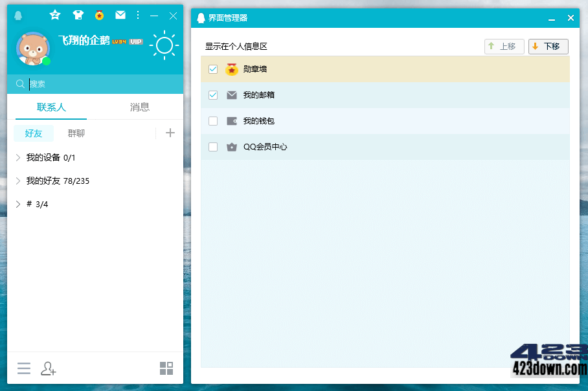The height and width of the screenshot is (391, 588).
Task: Select the QQ会员中心 row label
Action: (x=265, y=147)
